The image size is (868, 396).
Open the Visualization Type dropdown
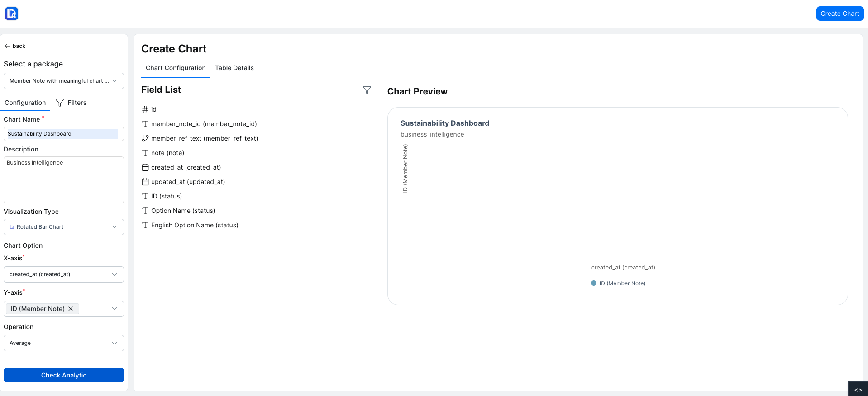coord(63,227)
